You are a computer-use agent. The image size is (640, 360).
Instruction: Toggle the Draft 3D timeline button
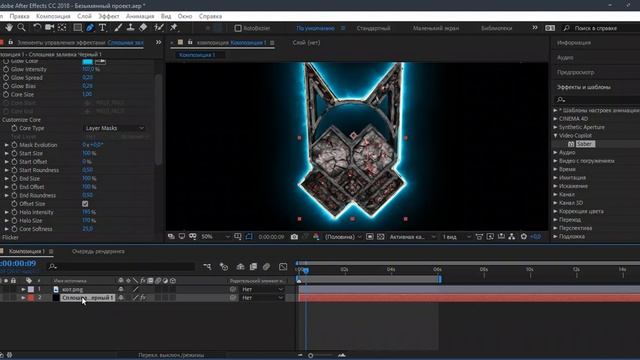pyautogui.click(x=224, y=267)
